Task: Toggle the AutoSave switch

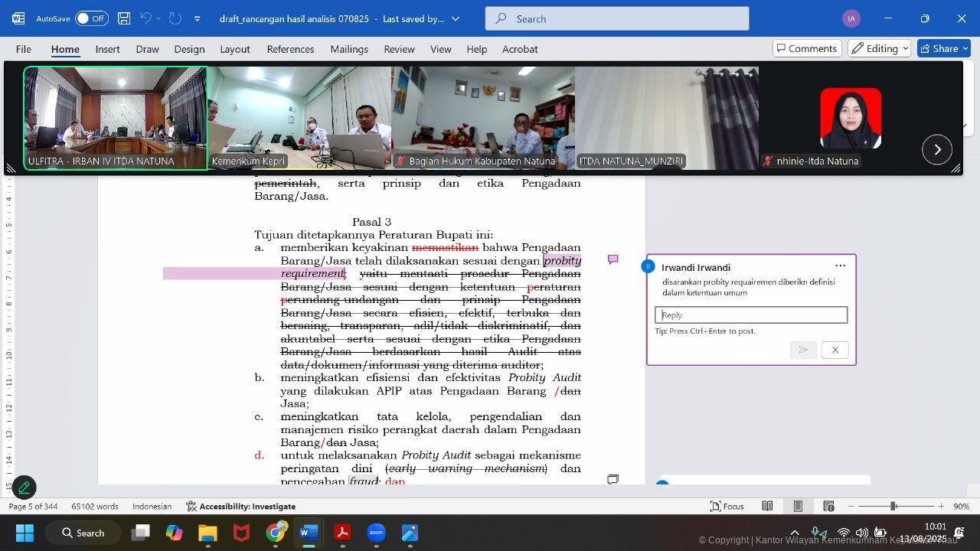Action: pos(91,18)
